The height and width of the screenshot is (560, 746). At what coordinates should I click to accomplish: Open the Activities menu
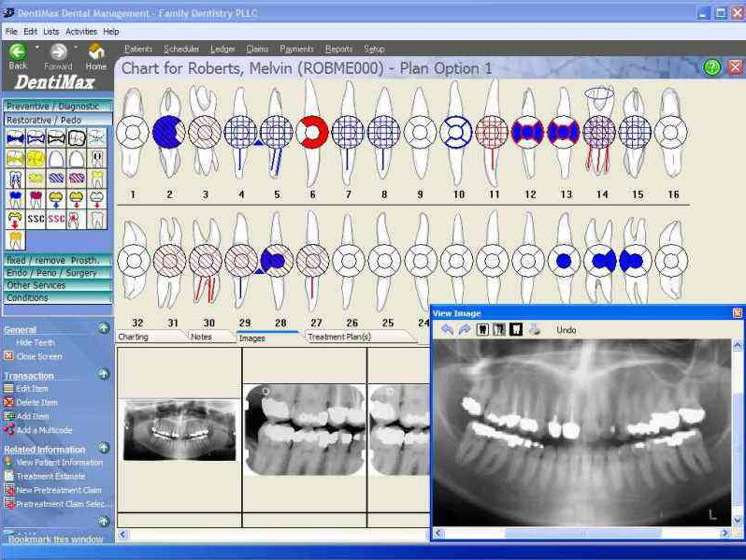tap(81, 32)
